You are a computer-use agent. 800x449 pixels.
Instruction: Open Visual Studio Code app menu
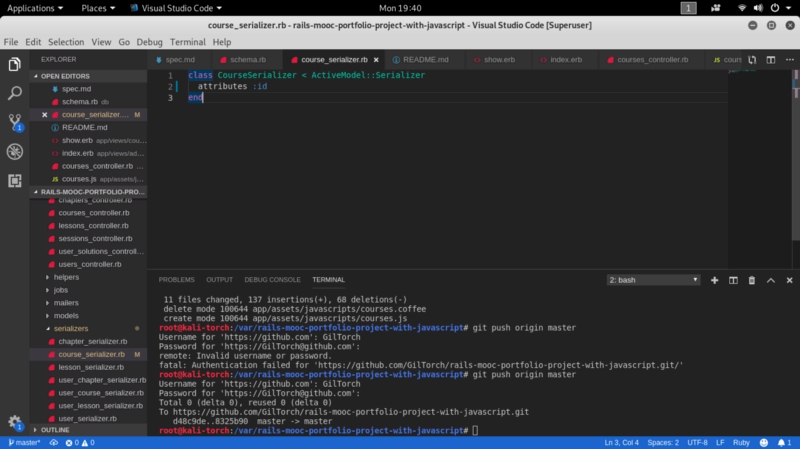click(x=176, y=8)
